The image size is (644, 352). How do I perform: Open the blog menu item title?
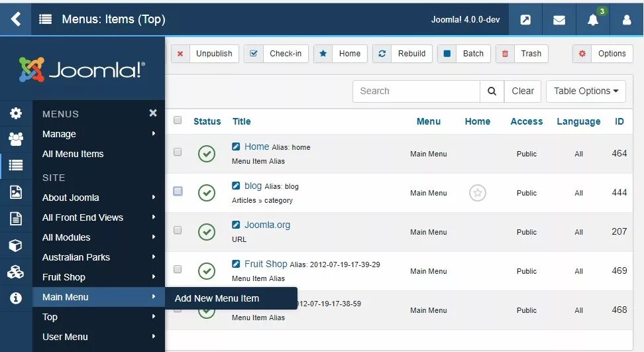click(253, 186)
